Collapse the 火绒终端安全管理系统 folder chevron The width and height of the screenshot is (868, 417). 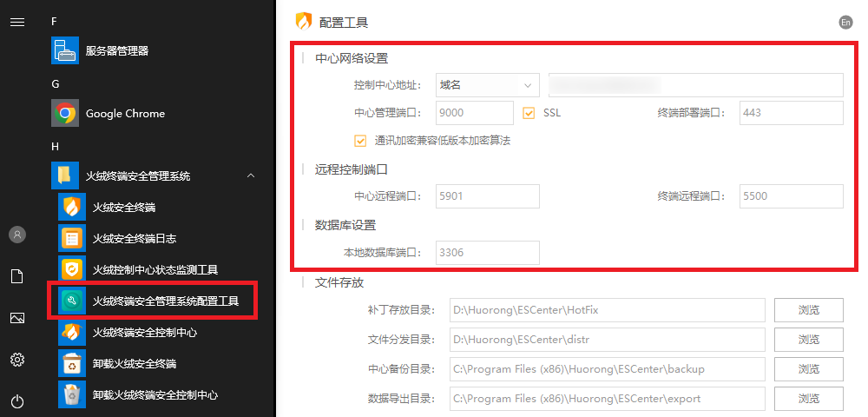point(251,176)
